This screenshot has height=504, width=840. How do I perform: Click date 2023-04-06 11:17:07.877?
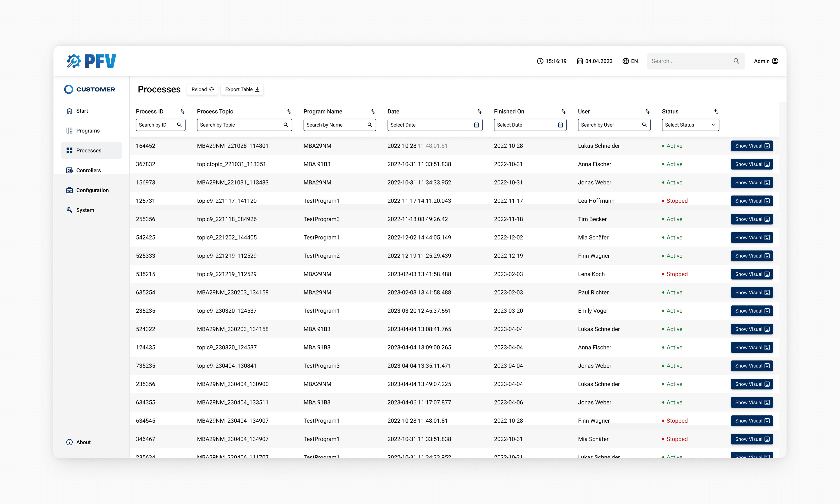(x=419, y=402)
